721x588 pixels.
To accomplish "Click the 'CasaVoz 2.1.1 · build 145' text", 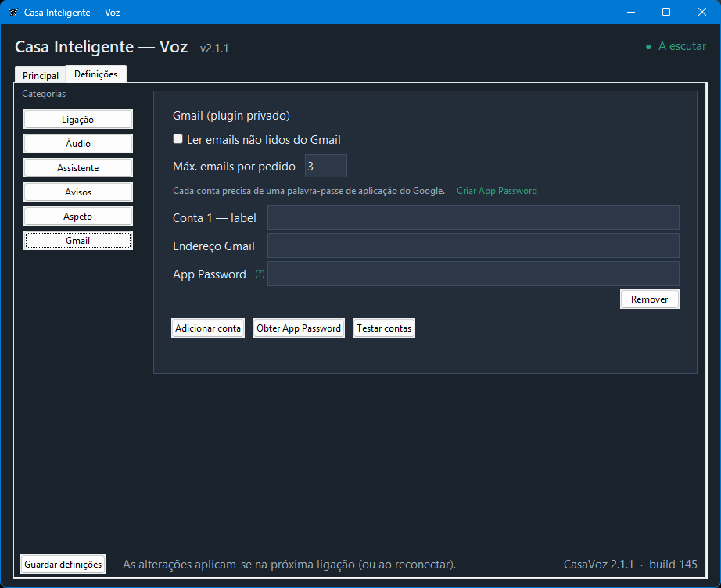I will point(630,564).
